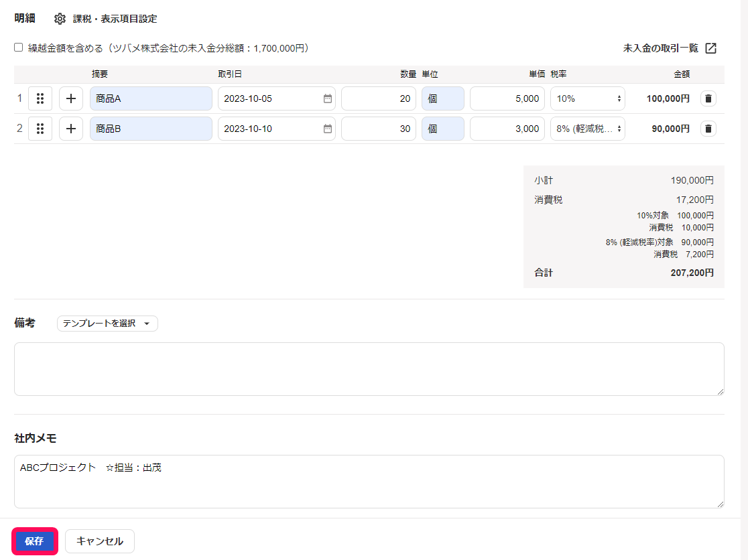Click the 金額 column header
The height and width of the screenshot is (560, 748).
tap(682, 74)
